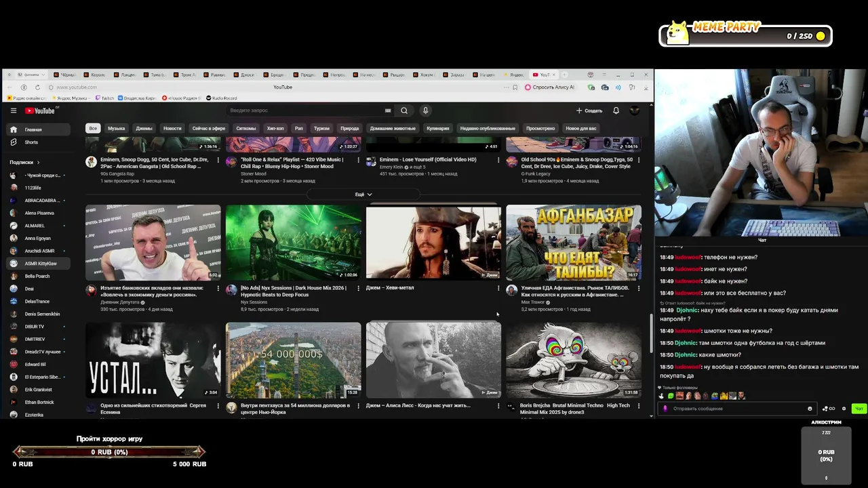Select the Ситкомы filter chip

coord(246,128)
